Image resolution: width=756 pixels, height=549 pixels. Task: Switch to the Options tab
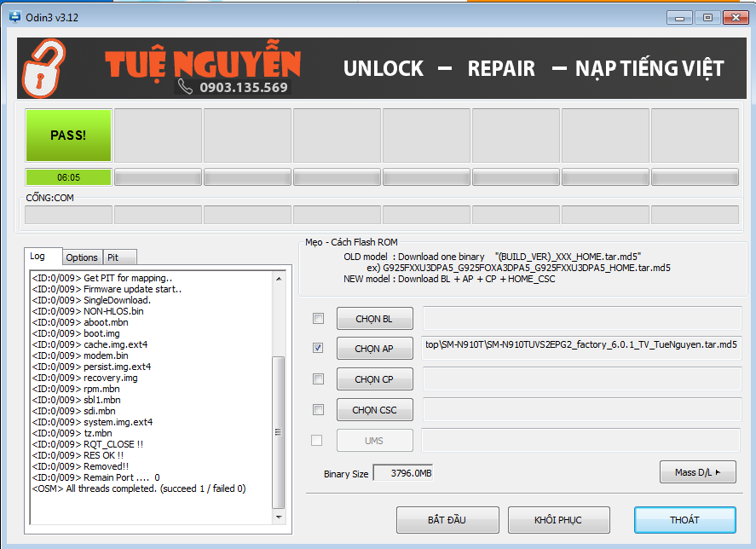click(x=82, y=257)
